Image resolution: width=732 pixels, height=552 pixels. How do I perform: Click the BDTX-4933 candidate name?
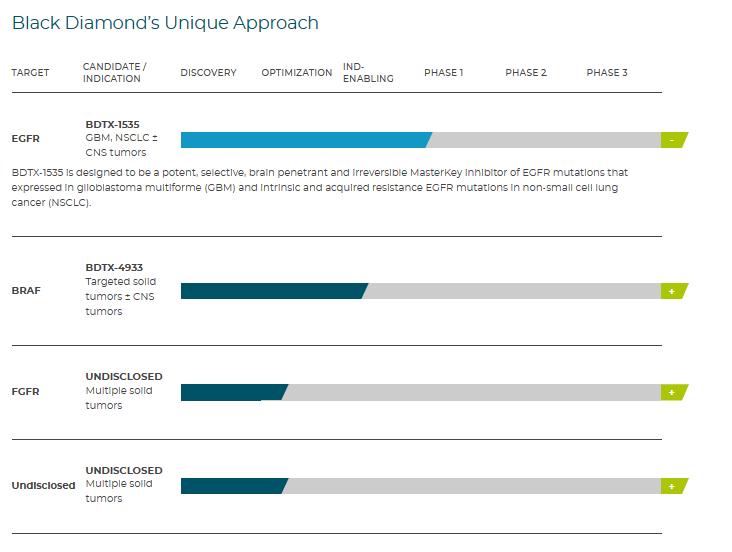click(x=114, y=267)
